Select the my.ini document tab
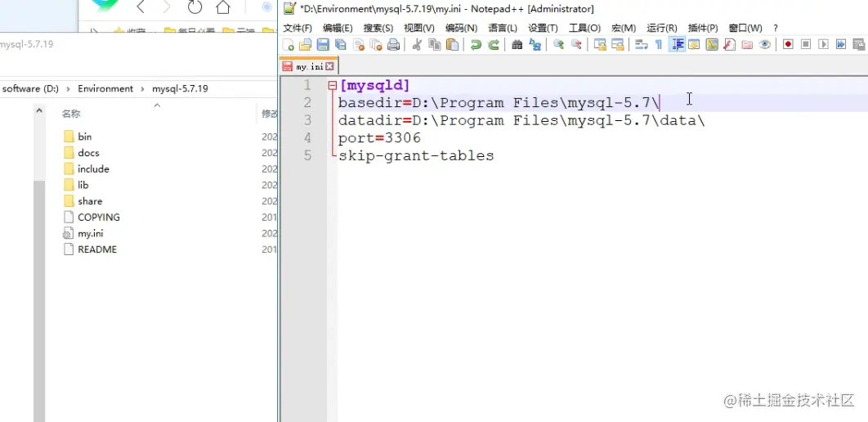 (308, 66)
